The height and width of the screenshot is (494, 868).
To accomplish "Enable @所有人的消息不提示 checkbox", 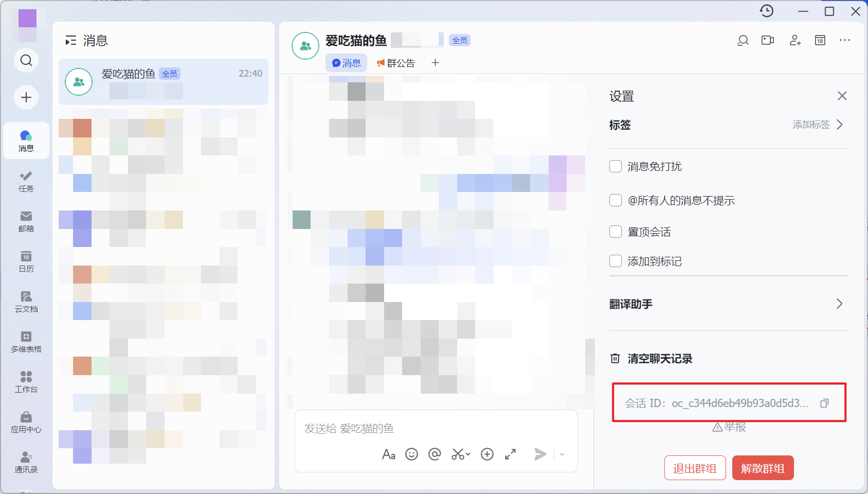I will 616,200.
